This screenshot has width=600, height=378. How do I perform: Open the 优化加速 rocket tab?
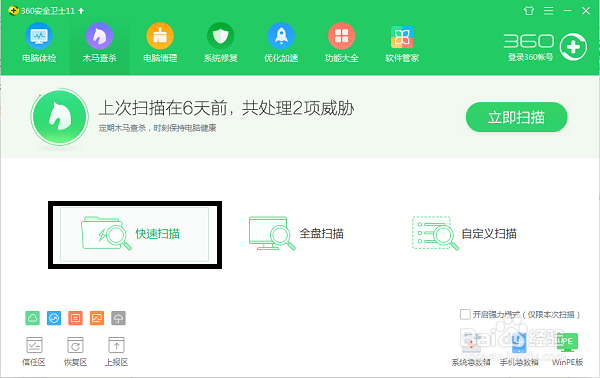click(x=281, y=42)
